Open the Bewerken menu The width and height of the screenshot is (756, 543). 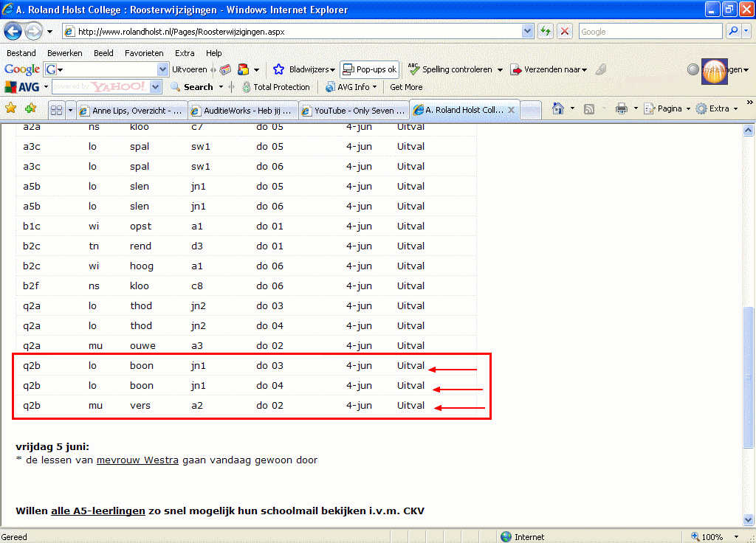click(x=65, y=53)
